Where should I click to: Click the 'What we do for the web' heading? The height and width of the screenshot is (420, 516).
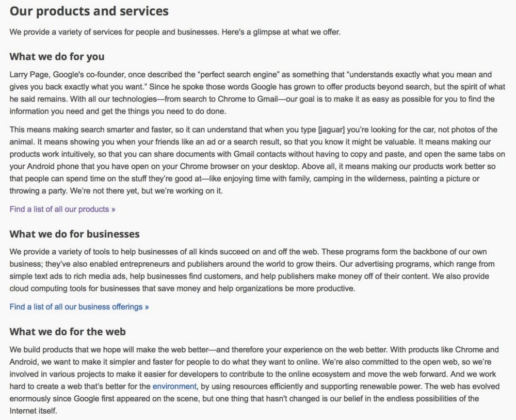(68, 331)
